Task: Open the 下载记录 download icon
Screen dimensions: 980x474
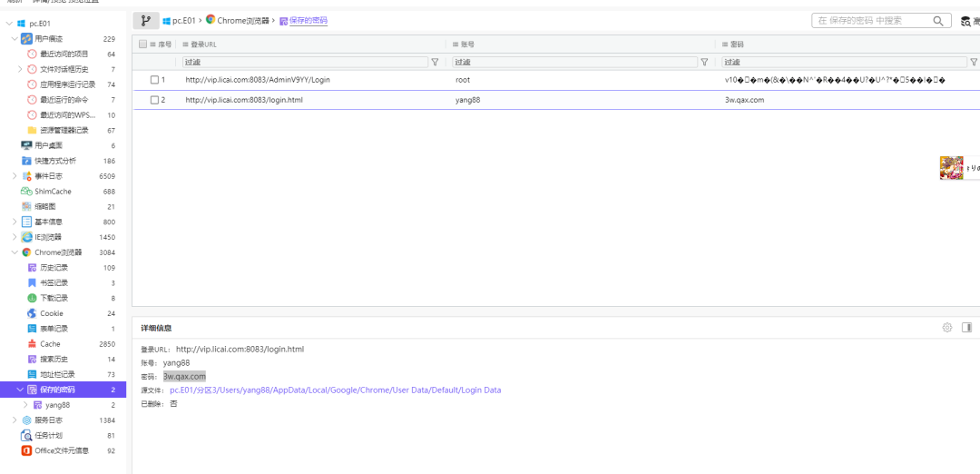Action: (x=32, y=298)
